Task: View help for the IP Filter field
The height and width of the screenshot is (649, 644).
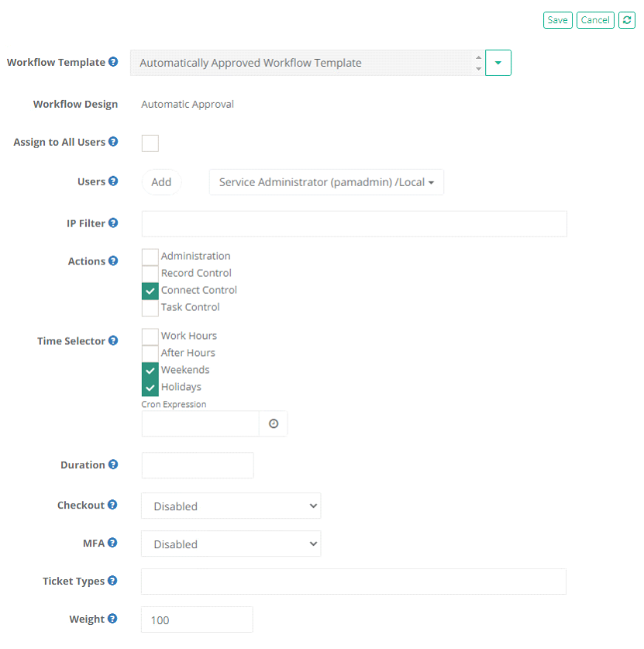Action: pos(114,223)
